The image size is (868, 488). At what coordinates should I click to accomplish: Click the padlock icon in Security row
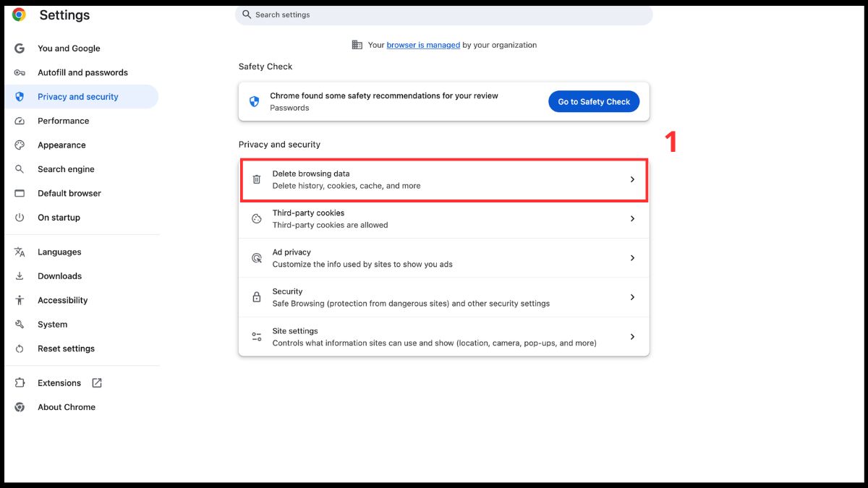point(256,297)
